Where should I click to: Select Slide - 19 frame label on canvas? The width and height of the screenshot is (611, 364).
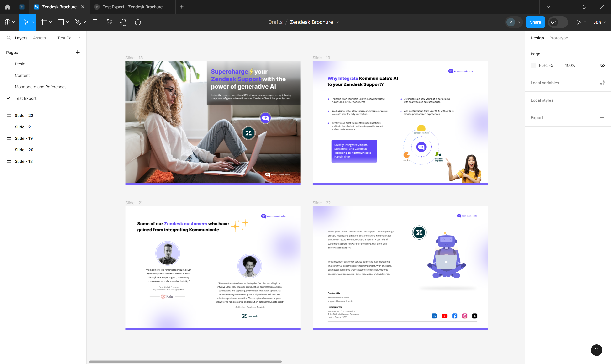click(321, 58)
